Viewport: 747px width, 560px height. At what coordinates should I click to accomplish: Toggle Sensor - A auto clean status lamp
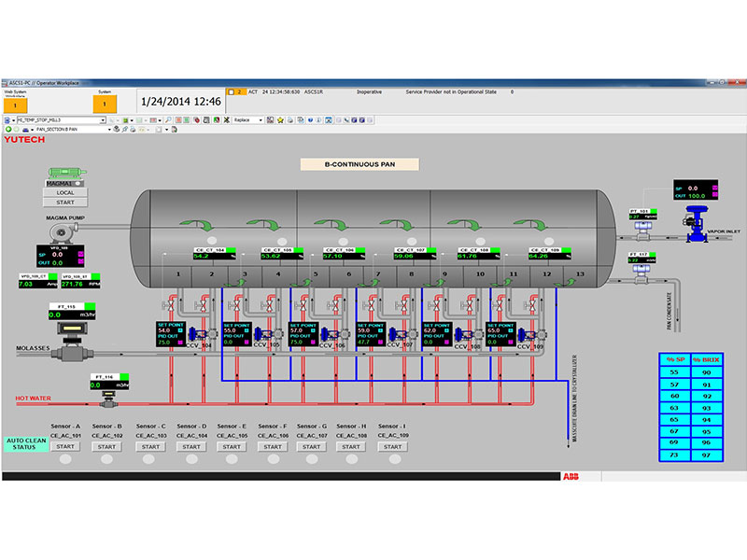point(65,459)
